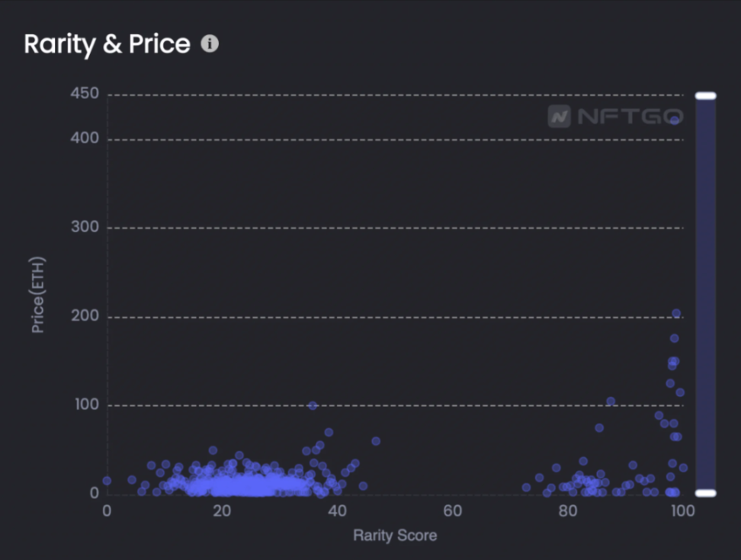Select the highest-priced dot above 400 ETH

click(x=675, y=120)
